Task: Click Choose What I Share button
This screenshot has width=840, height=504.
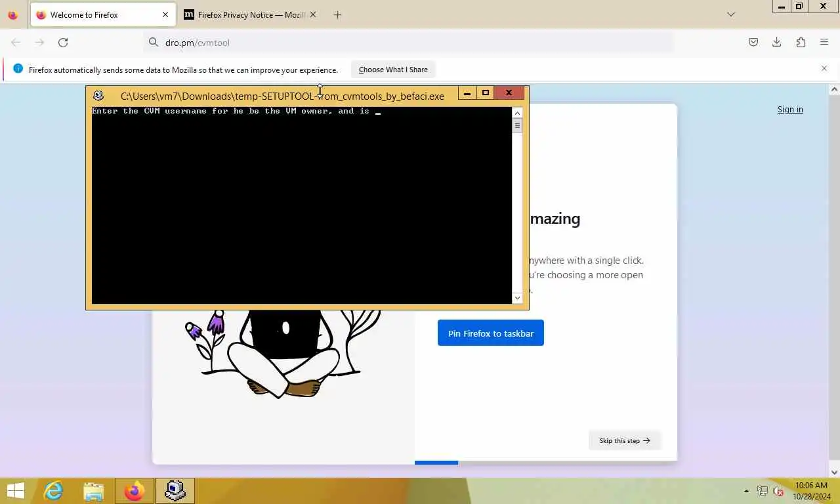Action: (393, 70)
